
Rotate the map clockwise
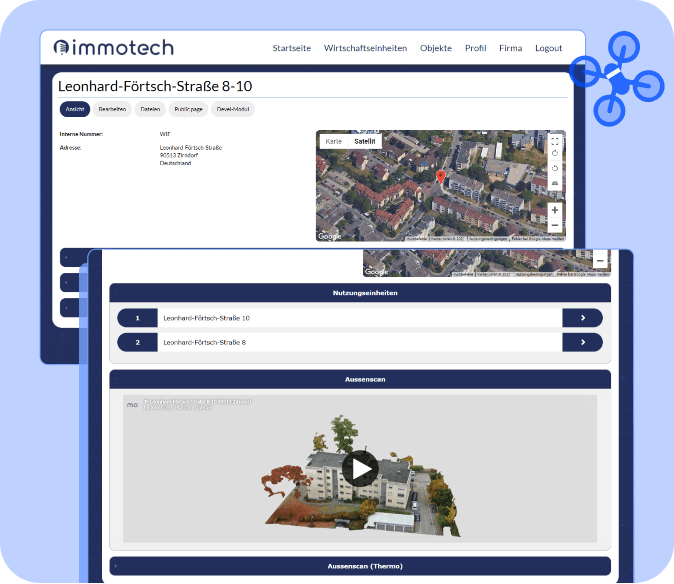555,154
